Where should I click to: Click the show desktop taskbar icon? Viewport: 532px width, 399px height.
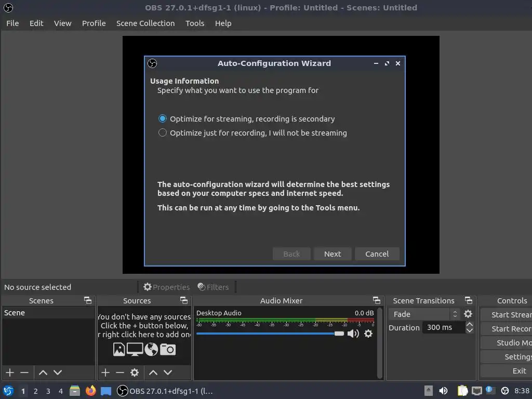coord(106,391)
